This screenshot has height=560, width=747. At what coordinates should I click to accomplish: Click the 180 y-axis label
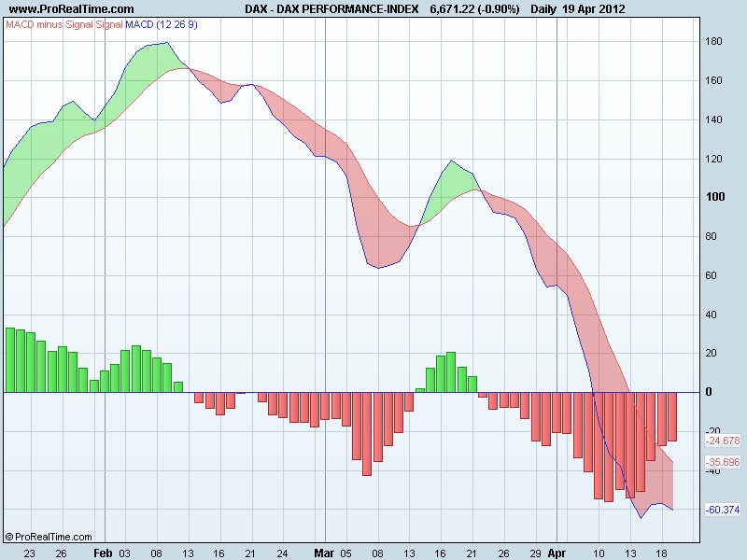[713, 41]
